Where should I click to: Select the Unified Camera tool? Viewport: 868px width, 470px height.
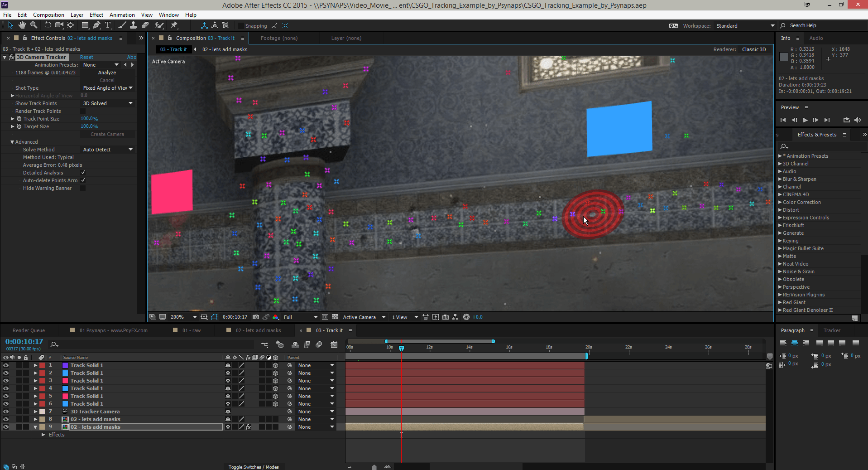pos(59,25)
